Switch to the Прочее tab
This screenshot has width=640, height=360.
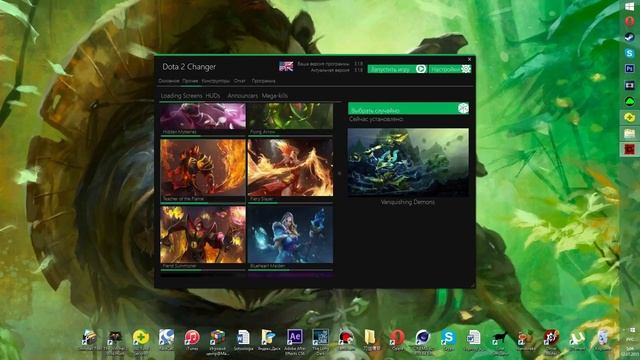[x=190, y=81]
